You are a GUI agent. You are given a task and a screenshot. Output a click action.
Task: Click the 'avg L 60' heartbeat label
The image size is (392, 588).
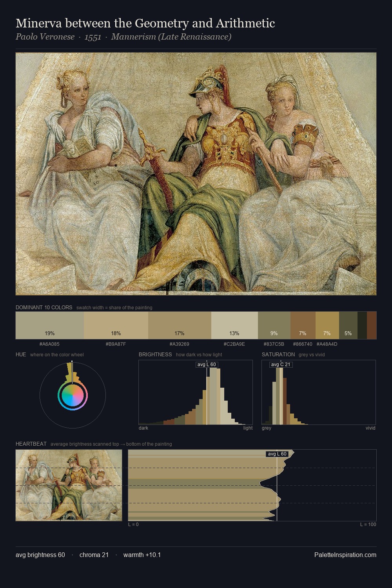coord(277,454)
